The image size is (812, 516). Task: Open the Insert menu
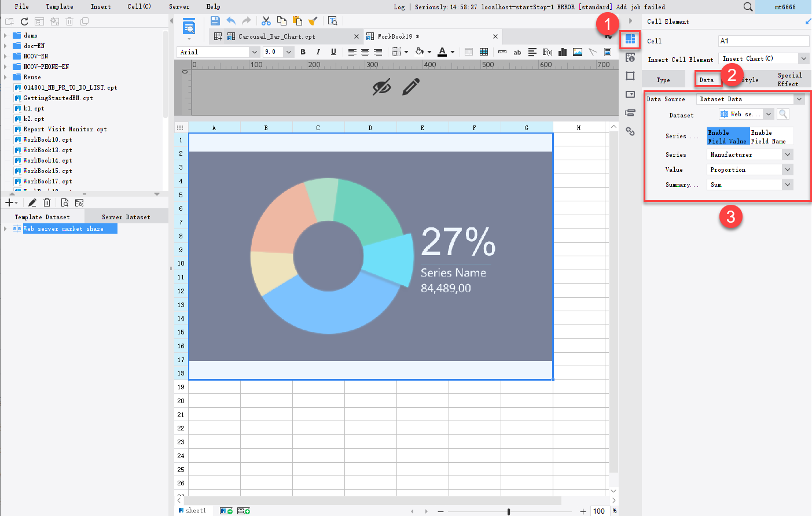pyautogui.click(x=101, y=7)
